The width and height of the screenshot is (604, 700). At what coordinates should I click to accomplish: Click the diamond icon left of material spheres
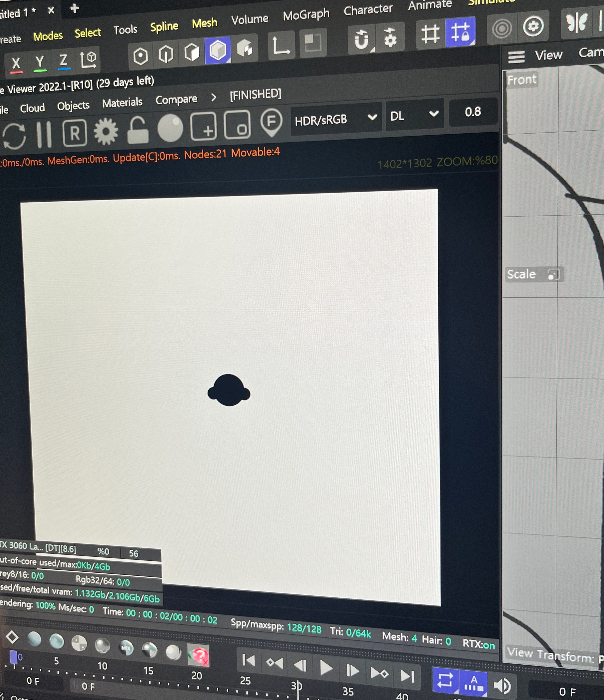12,637
